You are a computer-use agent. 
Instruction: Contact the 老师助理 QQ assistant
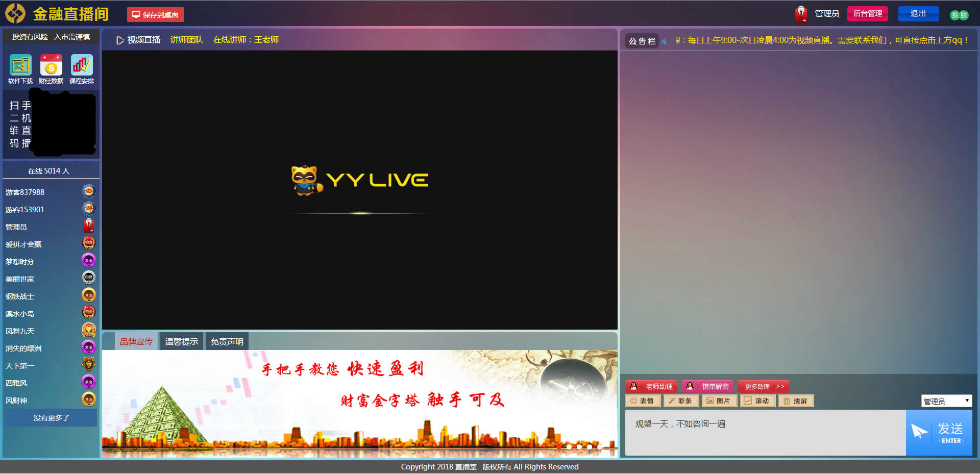pos(651,387)
